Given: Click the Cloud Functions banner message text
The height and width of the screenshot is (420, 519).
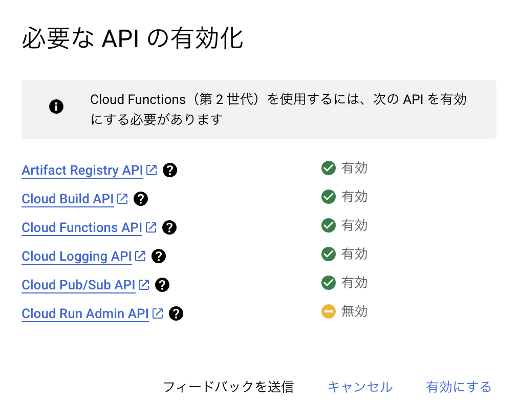Looking at the screenshot, I should click(278, 109).
